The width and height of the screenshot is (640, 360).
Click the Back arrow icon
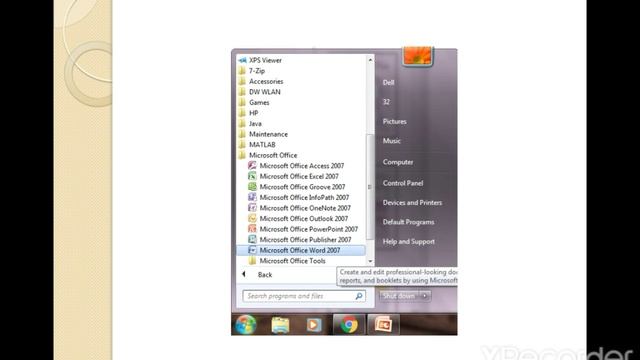pyautogui.click(x=244, y=274)
